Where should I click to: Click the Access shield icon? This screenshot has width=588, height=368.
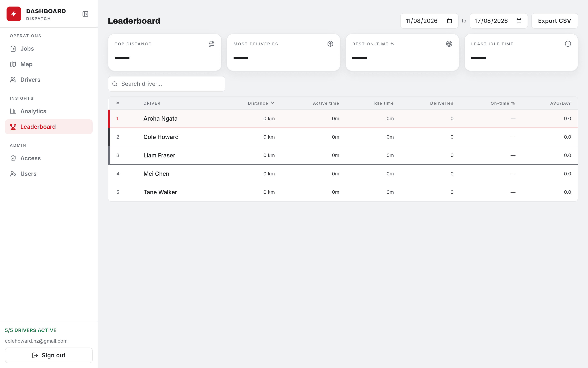click(13, 158)
